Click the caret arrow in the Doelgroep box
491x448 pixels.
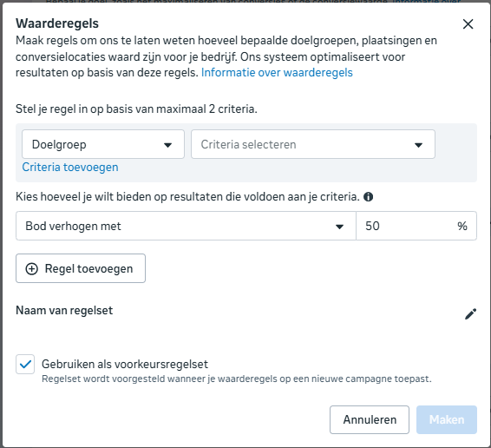[167, 145]
